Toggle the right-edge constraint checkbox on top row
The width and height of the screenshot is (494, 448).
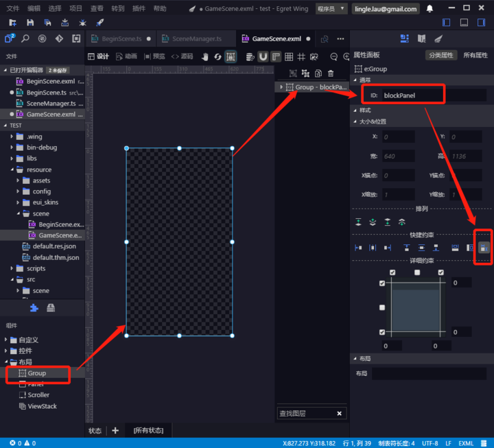(x=440, y=272)
